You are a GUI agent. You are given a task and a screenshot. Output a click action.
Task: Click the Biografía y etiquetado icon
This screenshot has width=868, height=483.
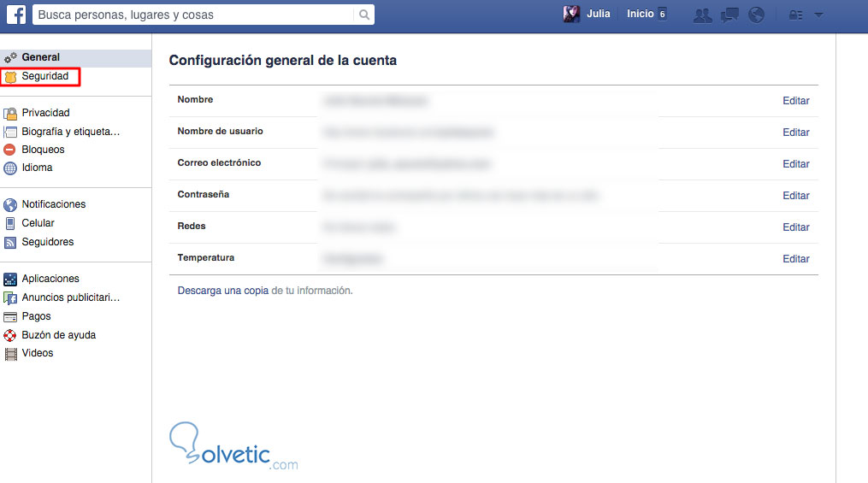point(10,133)
